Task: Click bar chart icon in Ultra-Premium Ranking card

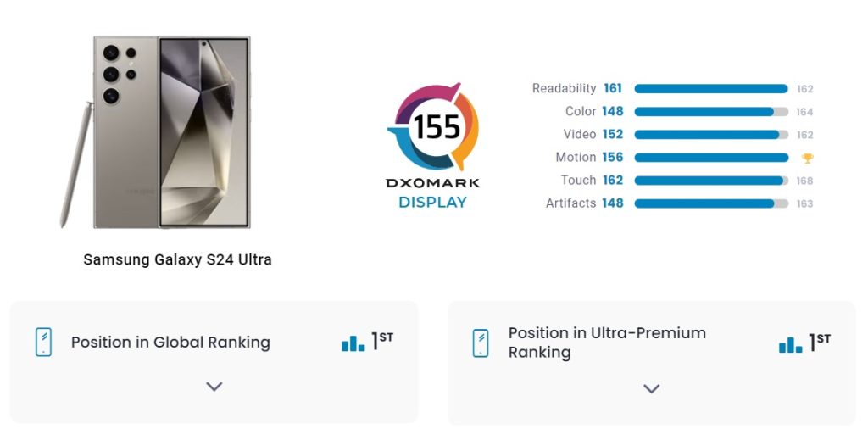Action: tap(791, 344)
